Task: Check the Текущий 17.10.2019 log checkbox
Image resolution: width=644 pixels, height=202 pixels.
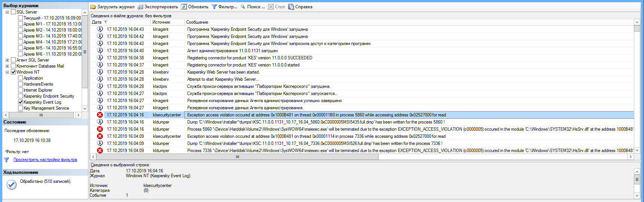Action: click(x=21, y=18)
